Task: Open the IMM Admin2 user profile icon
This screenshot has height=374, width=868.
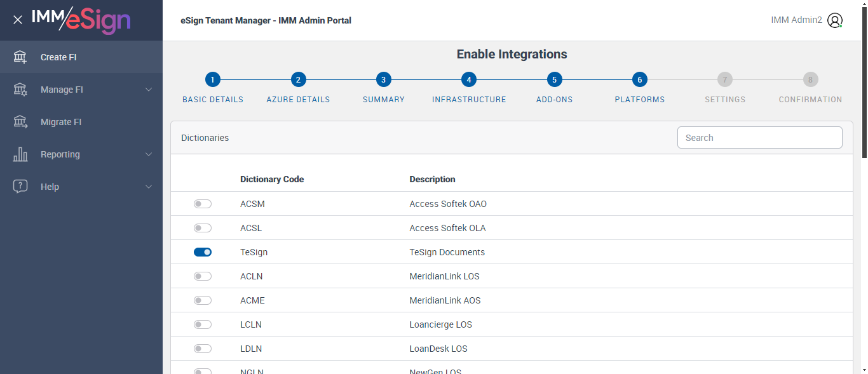Action: click(835, 20)
